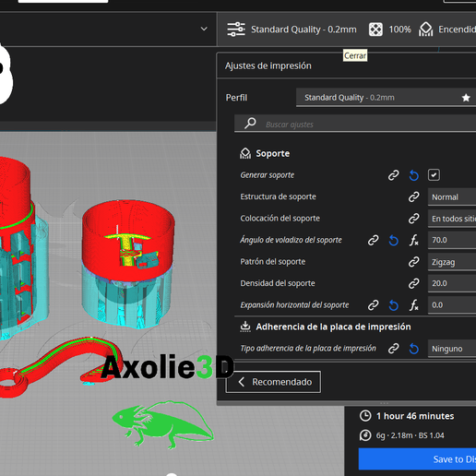Click in the Buscar ajustes search field
The height and width of the screenshot is (476, 476).
pos(355,124)
